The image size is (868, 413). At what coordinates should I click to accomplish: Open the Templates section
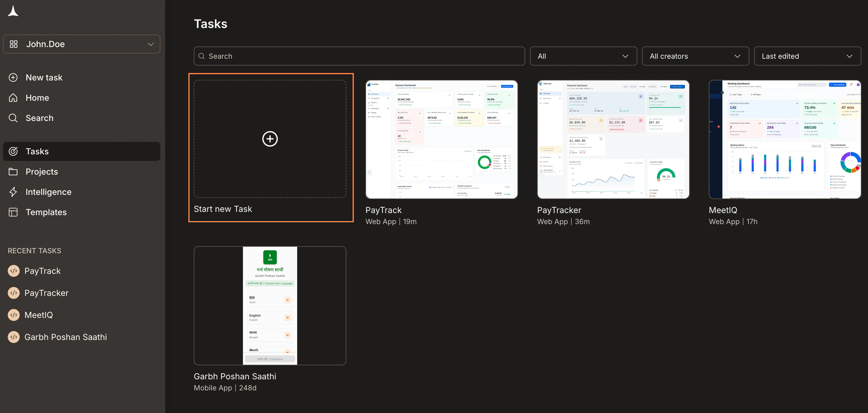tap(82, 212)
